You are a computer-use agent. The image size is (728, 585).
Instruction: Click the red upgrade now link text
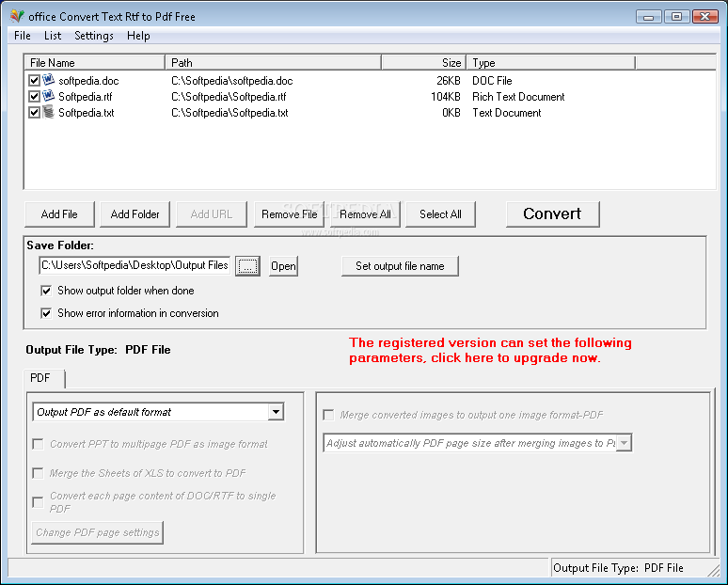(490, 350)
